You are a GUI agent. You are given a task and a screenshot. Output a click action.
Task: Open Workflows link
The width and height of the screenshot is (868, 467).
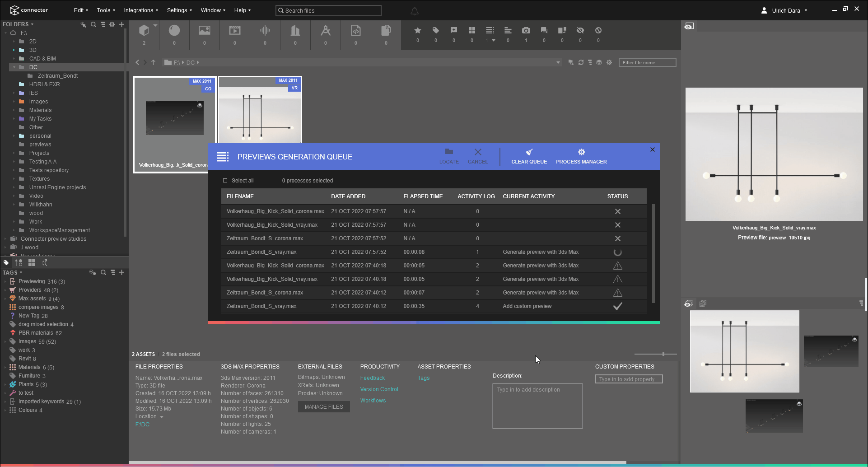pos(373,401)
